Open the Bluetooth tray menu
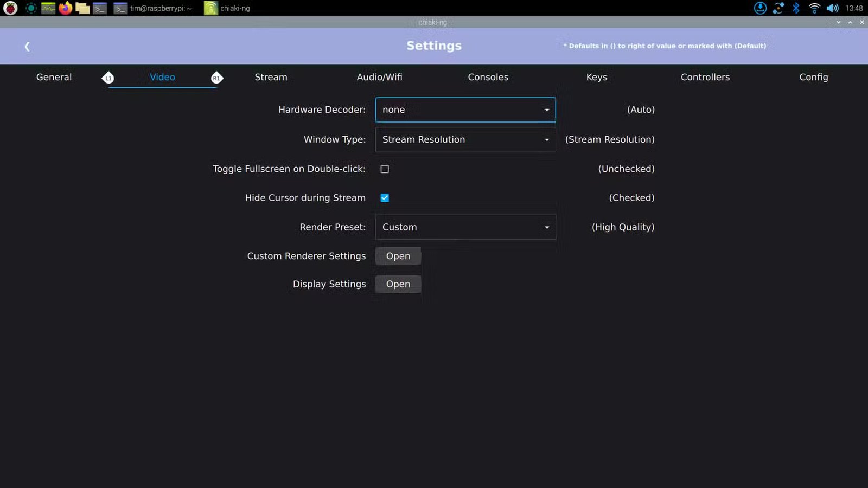The image size is (868, 488). (x=796, y=8)
